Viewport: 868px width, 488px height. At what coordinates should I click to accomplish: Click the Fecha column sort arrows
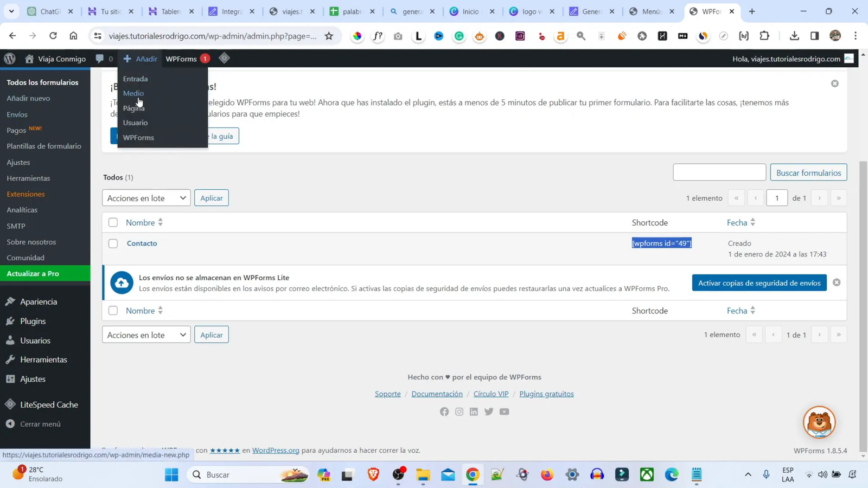(753, 222)
